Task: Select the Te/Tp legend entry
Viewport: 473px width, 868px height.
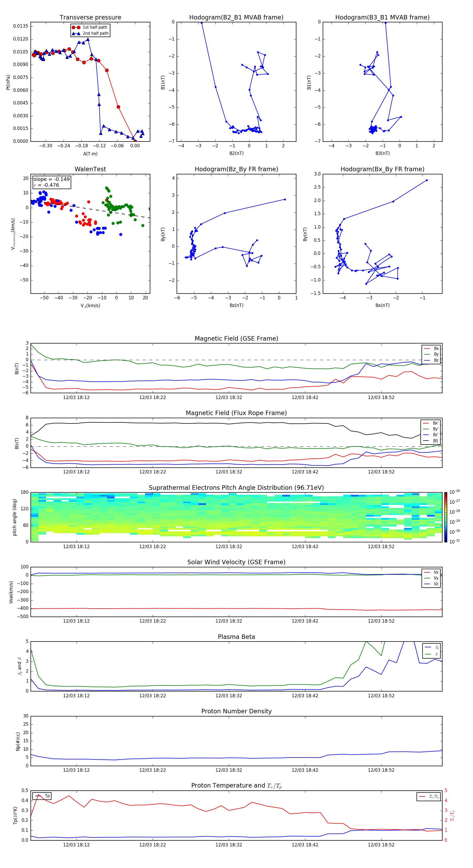Action: 429,796
